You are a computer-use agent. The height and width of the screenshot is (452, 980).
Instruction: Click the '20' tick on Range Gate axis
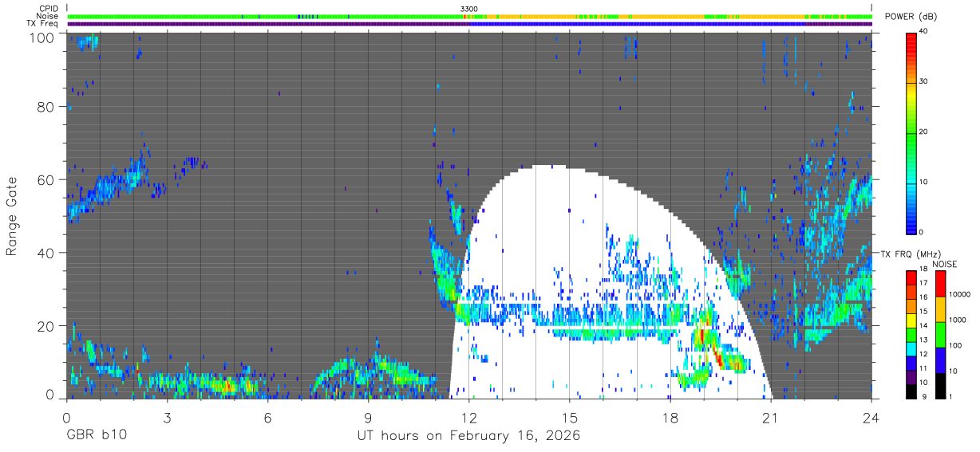(x=46, y=326)
